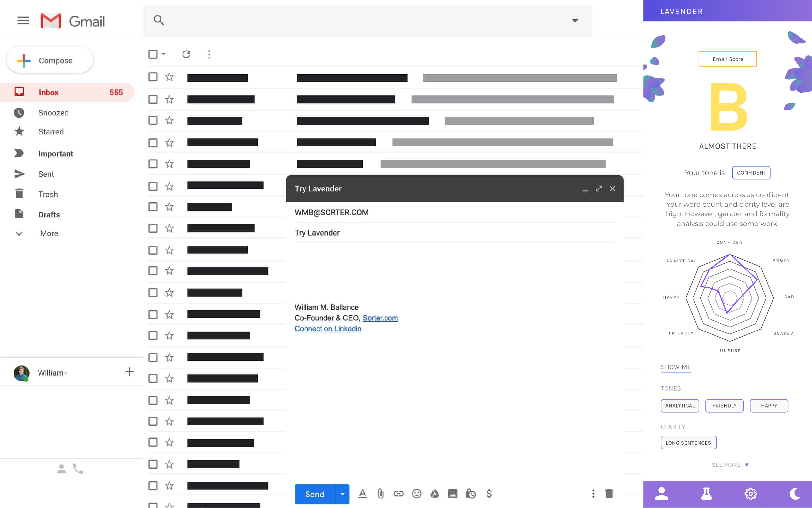Image resolution: width=812 pixels, height=508 pixels.
Task: Click the refresh inbox icon
Action: [x=186, y=54]
